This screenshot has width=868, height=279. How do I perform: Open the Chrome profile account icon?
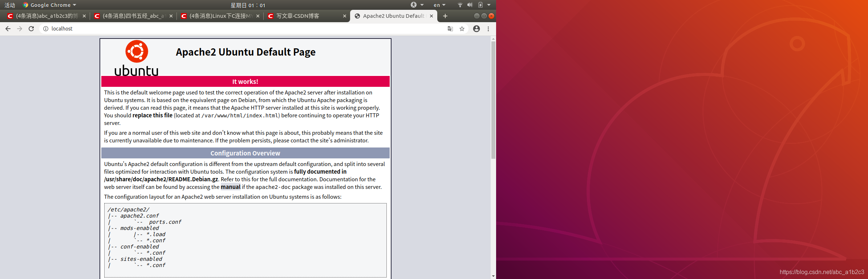click(x=476, y=29)
